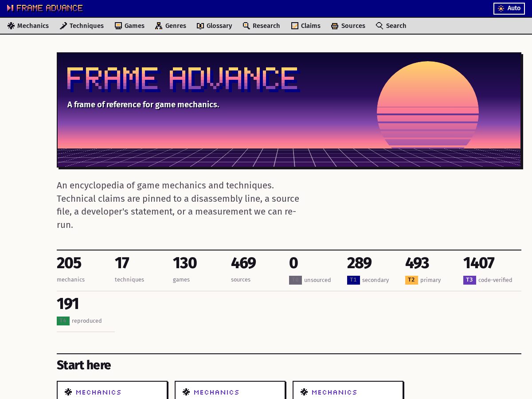Open the Search nav item
The height and width of the screenshot is (399, 532).
point(391,26)
